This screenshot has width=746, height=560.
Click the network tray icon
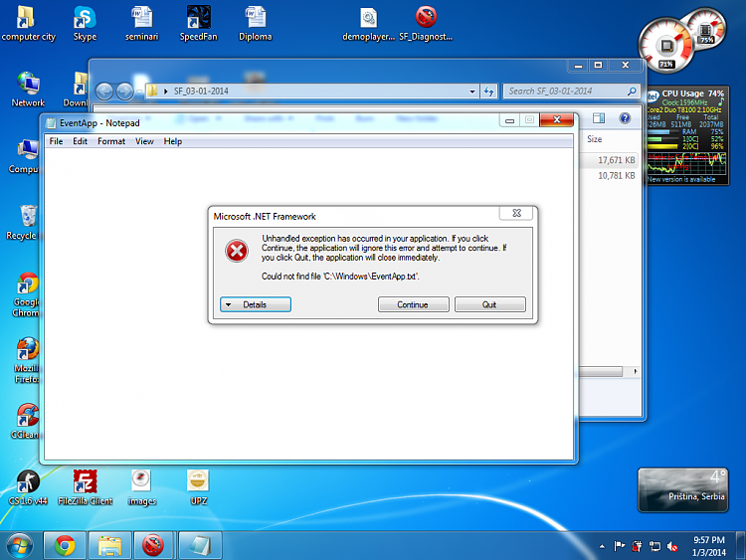click(655, 547)
